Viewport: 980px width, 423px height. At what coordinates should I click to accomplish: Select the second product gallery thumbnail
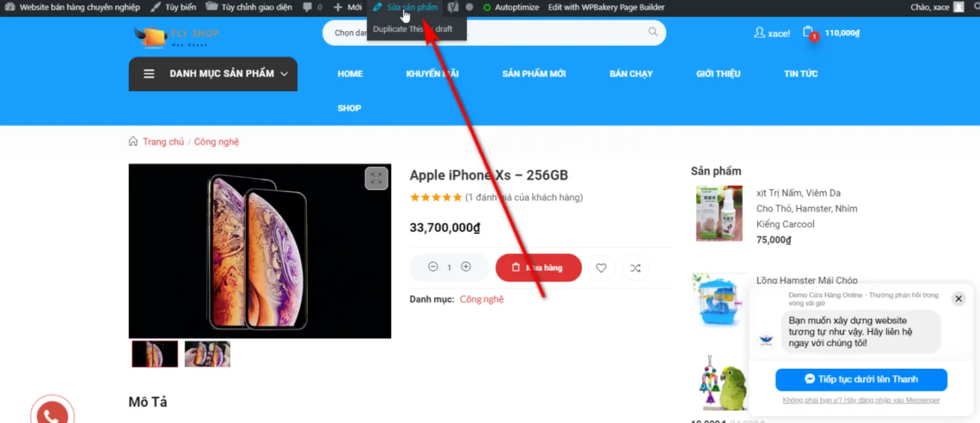pos(207,353)
